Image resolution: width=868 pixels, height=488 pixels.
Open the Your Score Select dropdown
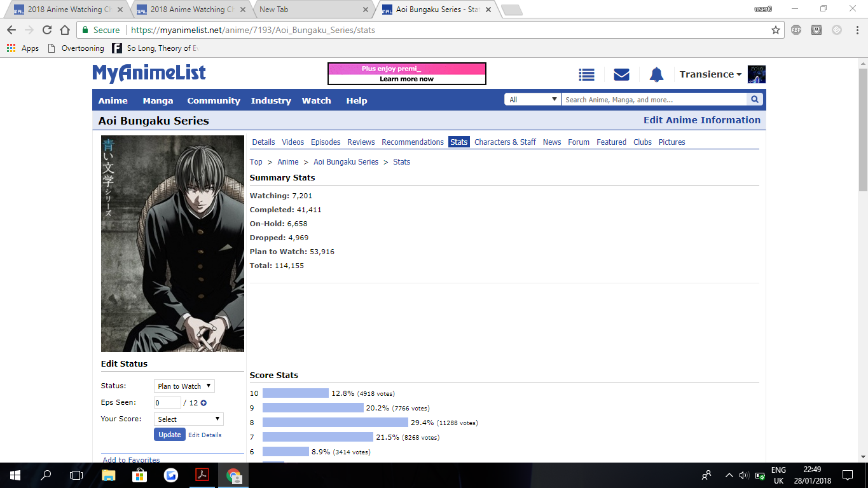point(189,419)
